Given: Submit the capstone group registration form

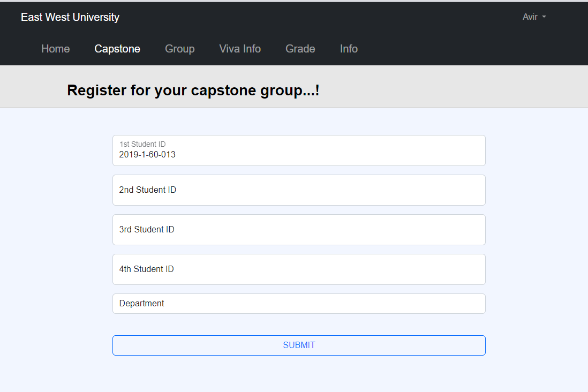Looking at the screenshot, I should [x=299, y=345].
